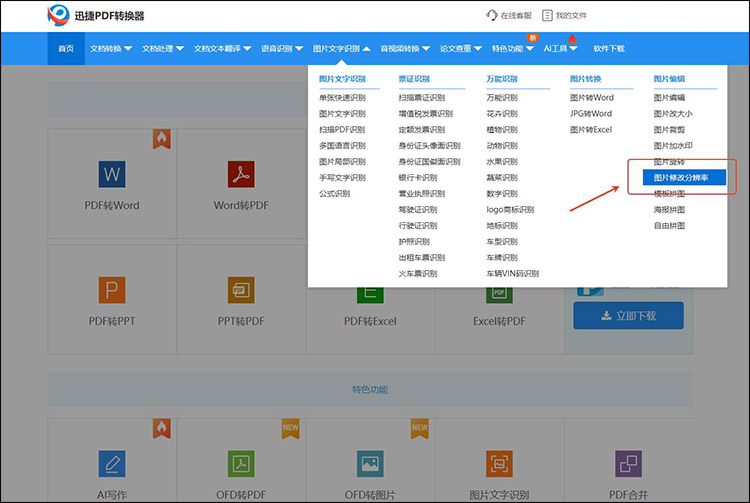Click the Excel转PDF card label
The height and width of the screenshot is (503, 750).
(499, 321)
